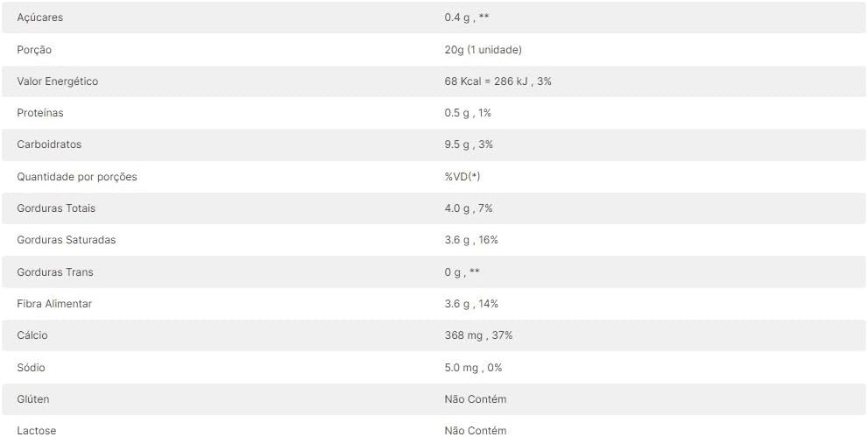Select the Porção label text
This screenshot has width=868, height=437.
tap(34, 50)
